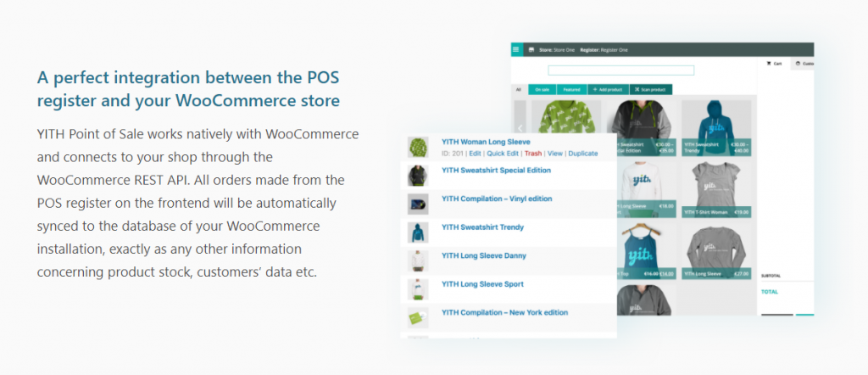Open YITH Compilation – Vinyl edition
This screenshot has height=375, width=868.
tap(497, 199)
